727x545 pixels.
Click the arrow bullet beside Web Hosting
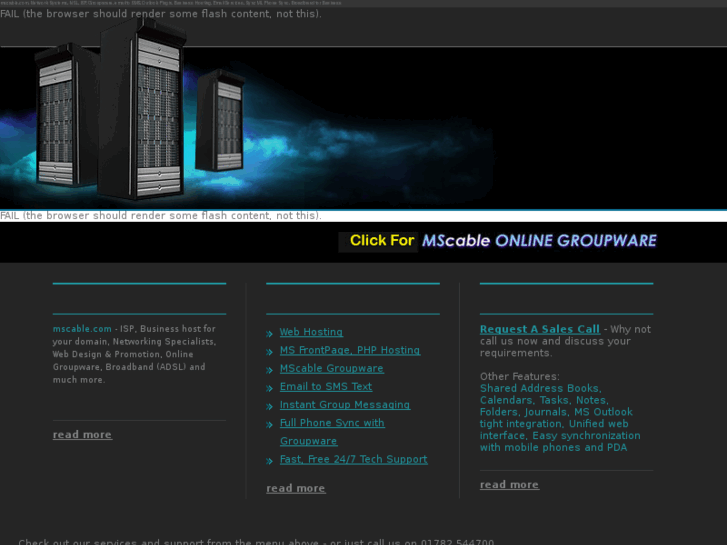[x=269, y=334]
